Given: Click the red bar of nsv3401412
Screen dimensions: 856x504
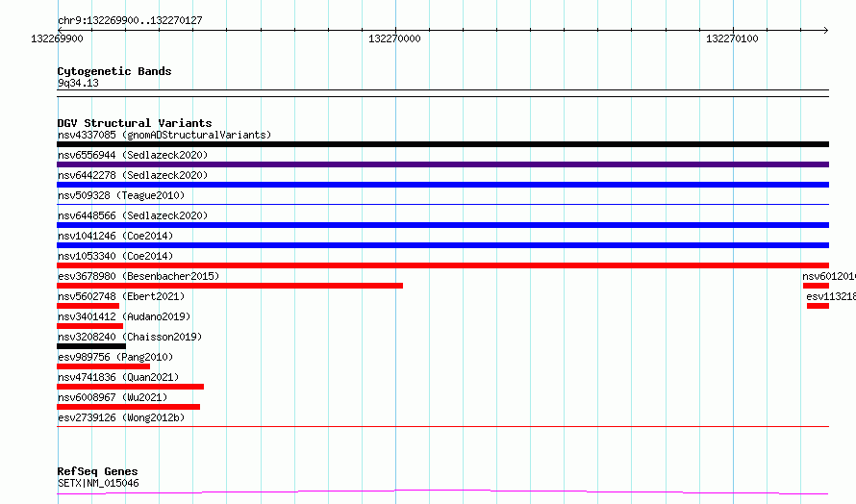Looking at the screenshot, I should (x=90, y=326).
